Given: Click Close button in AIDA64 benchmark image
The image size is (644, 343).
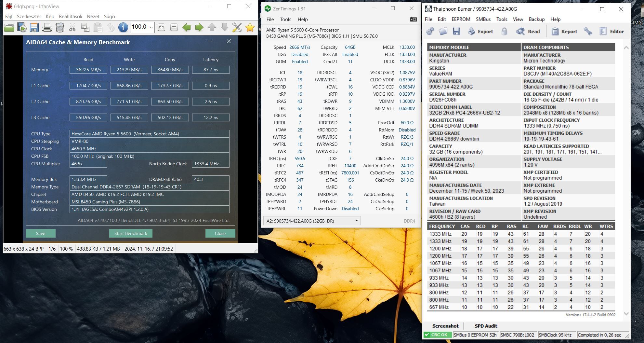Looking at the screenshot, I should 220,233.
